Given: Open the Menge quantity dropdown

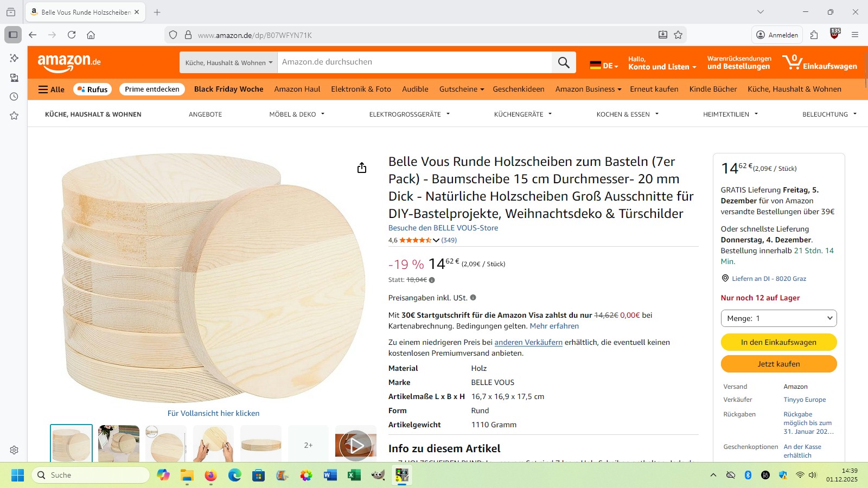Looking at the screenshot, I should point(778,318).
